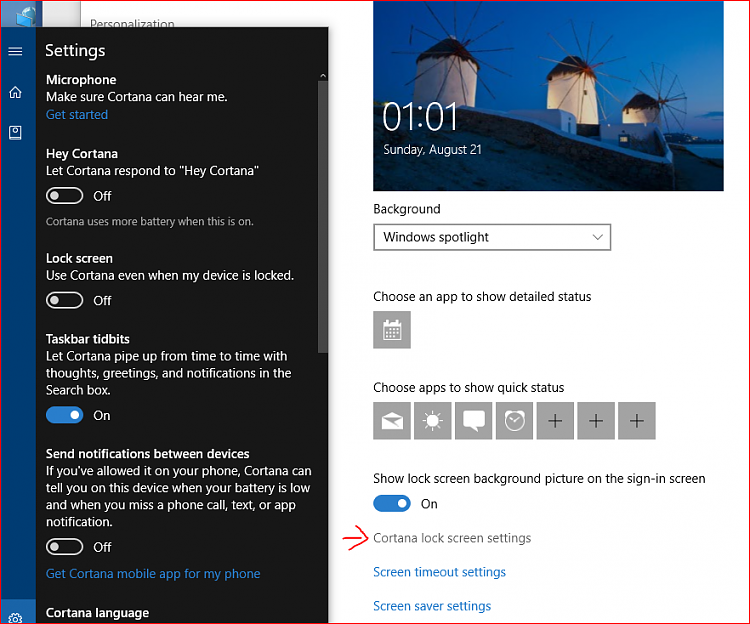
Task: Select the Alarms clock quick status tile
Action: [x=514, y=421]
